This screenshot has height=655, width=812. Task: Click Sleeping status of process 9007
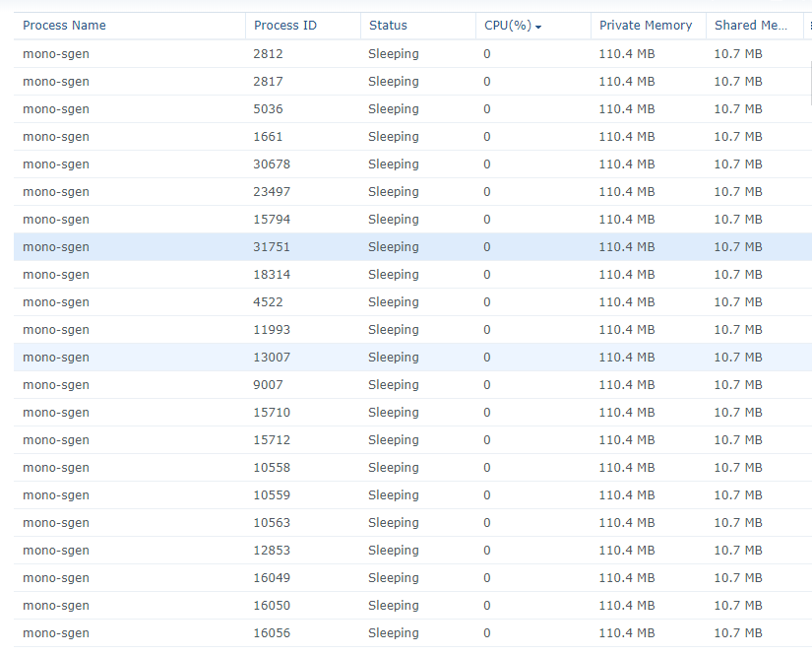click(x=393, y=385)
